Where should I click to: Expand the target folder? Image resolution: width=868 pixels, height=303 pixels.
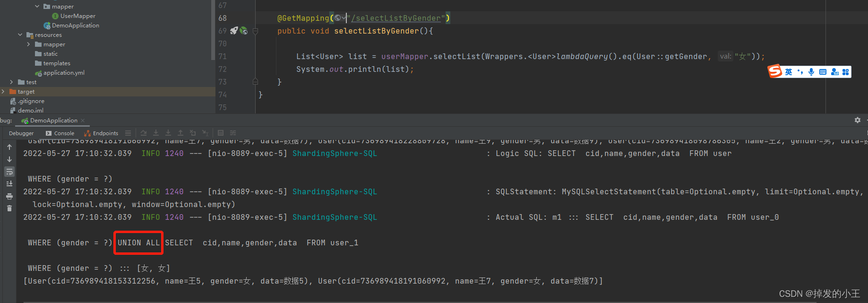[3, 91]
